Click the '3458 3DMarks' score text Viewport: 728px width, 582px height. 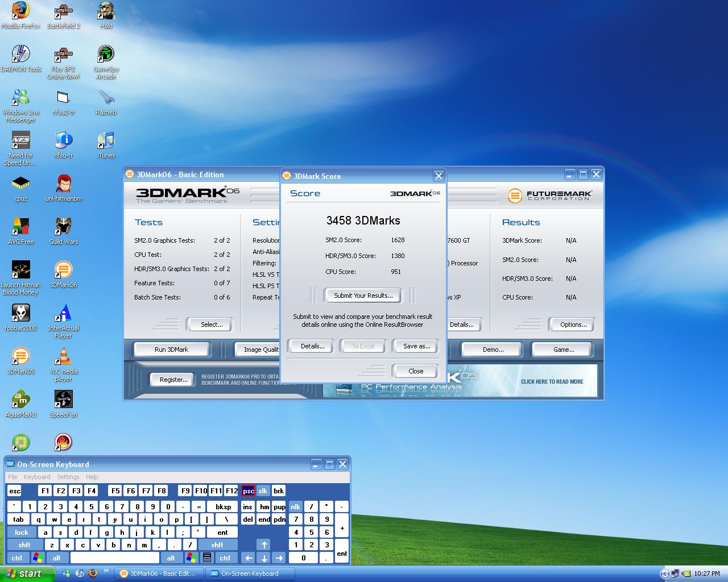coord(363,221)
